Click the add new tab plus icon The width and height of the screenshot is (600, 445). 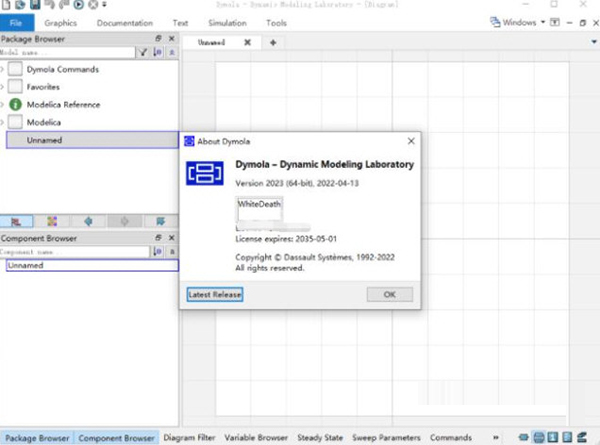coord(272,43)
